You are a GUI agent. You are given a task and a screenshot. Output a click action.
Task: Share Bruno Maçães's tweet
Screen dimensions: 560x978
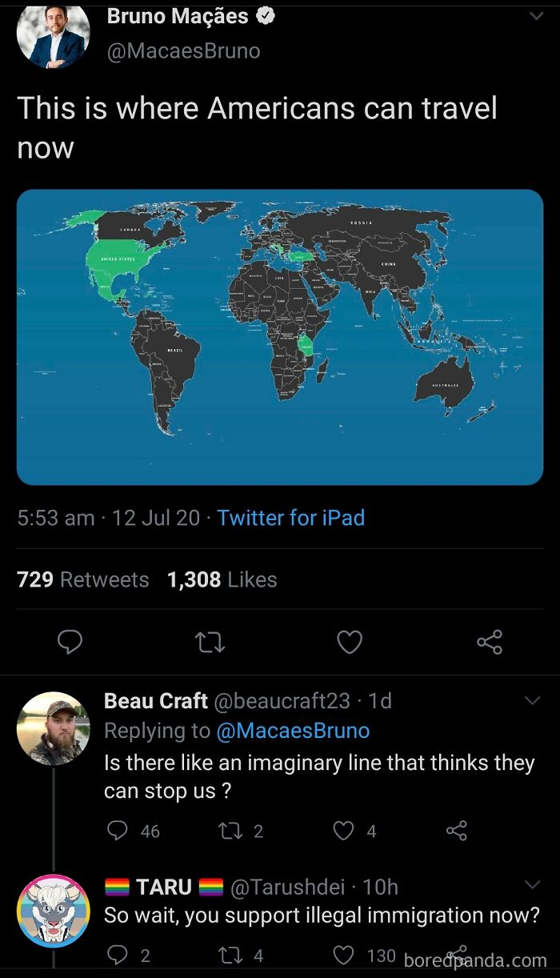490,643
